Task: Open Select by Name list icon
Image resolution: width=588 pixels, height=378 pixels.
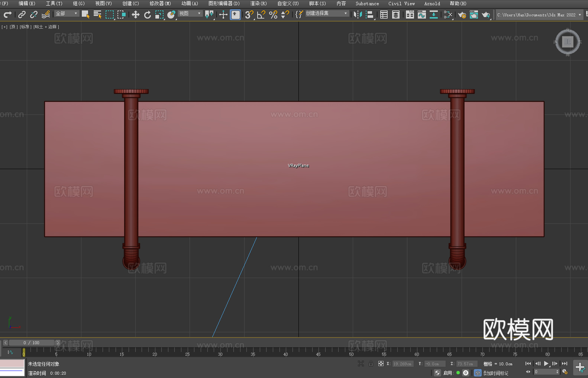Action: pyautogui.click(x=98, y=14)
